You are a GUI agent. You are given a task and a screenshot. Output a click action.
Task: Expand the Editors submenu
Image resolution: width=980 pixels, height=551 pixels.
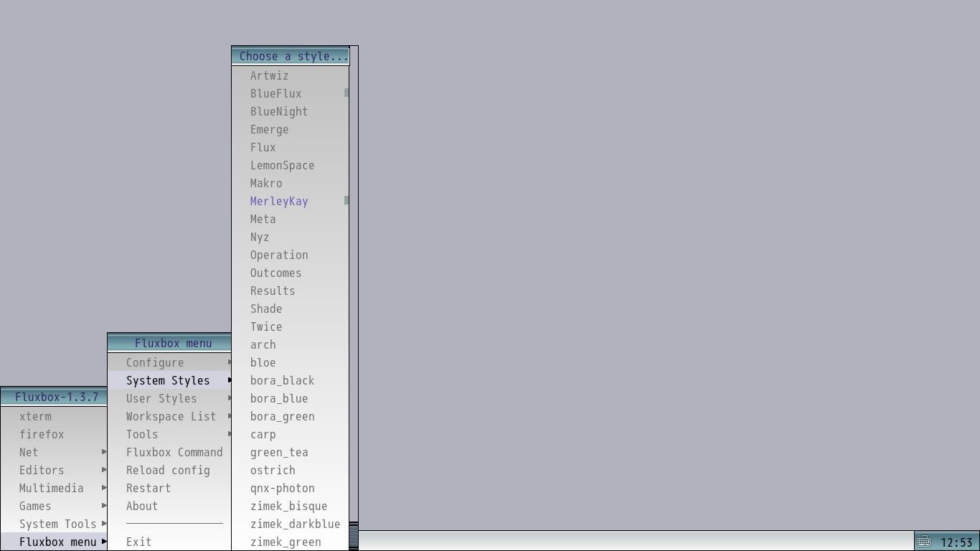tap(54, 470)
